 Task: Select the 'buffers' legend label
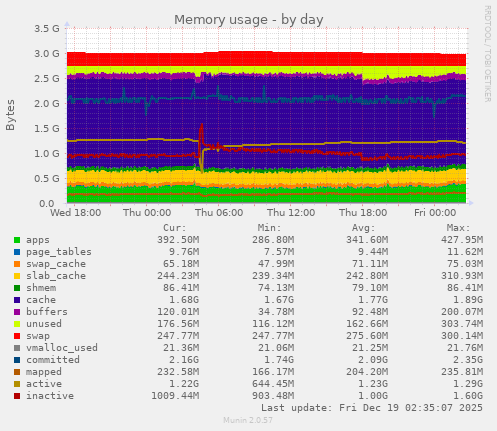point(47,312)
